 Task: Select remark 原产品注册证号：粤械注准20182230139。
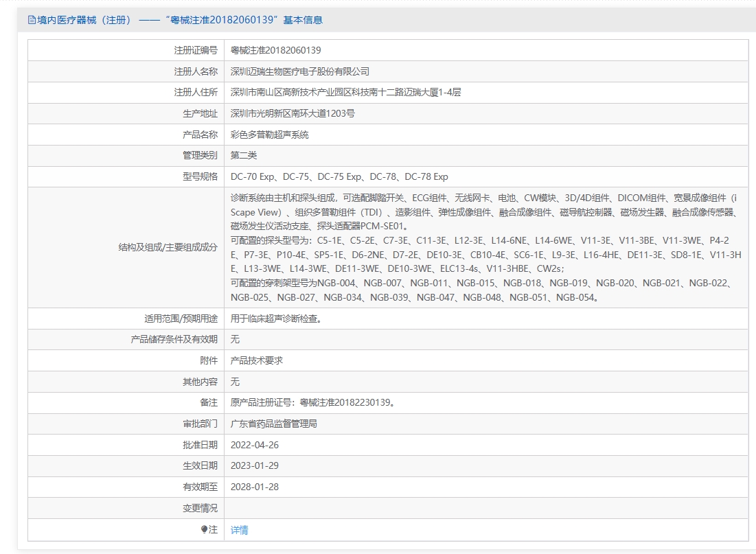tap(313, 402)
